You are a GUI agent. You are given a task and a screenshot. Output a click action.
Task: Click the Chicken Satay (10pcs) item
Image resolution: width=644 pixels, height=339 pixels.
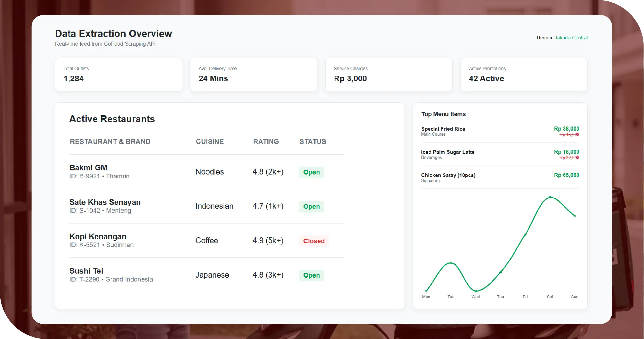[448, 175]
